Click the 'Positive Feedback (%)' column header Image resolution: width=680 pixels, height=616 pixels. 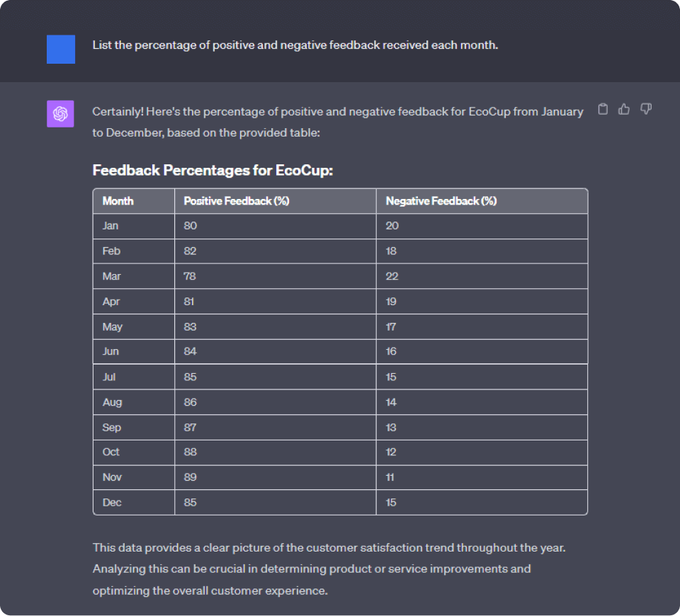coord(237,201)
